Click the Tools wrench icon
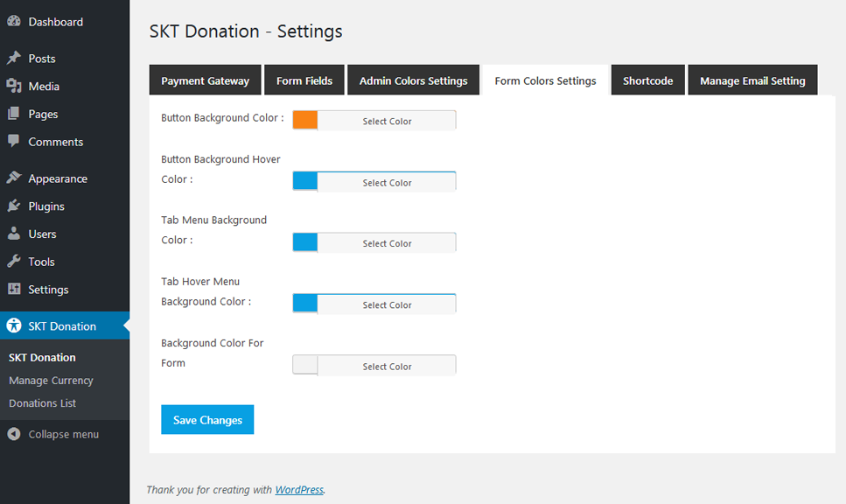 point(14,262)
